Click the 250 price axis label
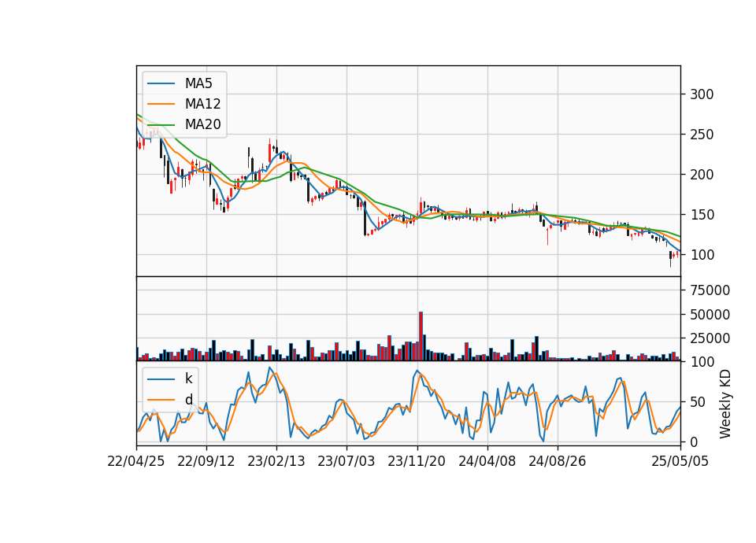 click(702, 135)
